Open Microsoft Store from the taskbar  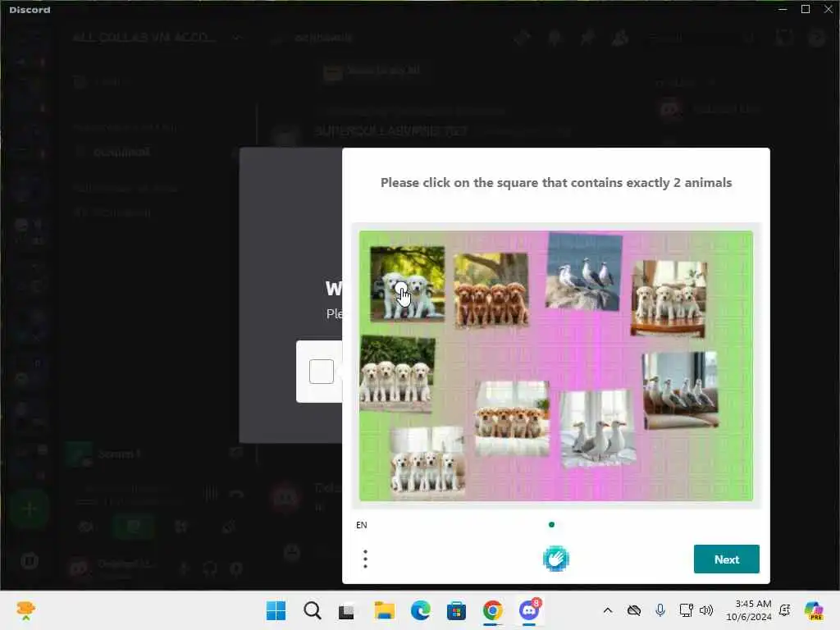[456, 610]
